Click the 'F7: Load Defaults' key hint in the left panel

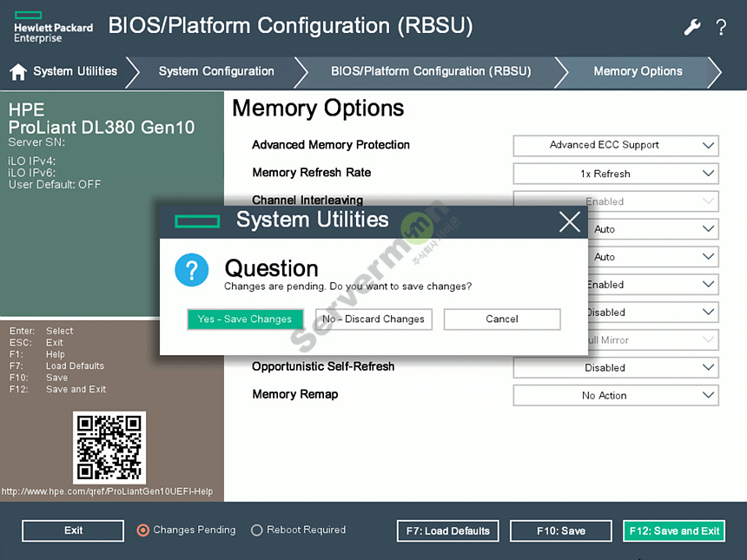[x=56, y=366]
